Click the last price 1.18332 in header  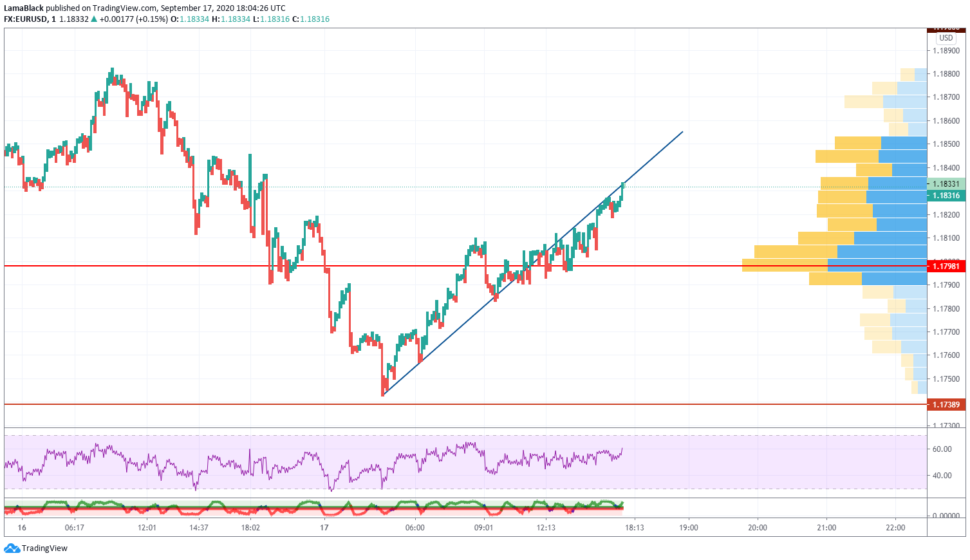(x=74, y=19)
